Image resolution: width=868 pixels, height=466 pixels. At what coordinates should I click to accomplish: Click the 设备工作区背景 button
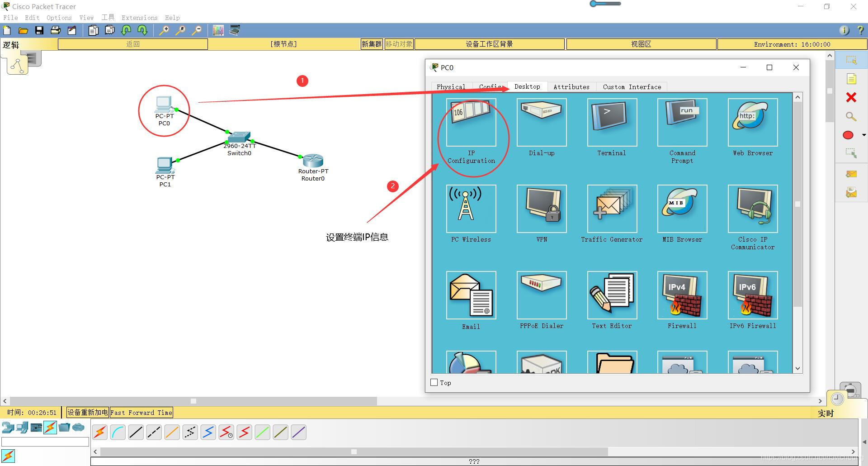[x=490, y=44]
